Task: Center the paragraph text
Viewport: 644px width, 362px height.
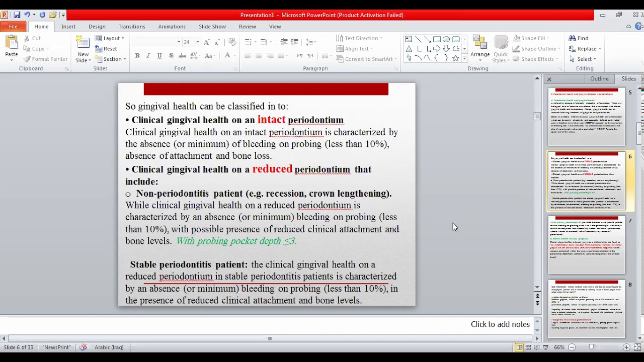Action: (x=259, y=56)
